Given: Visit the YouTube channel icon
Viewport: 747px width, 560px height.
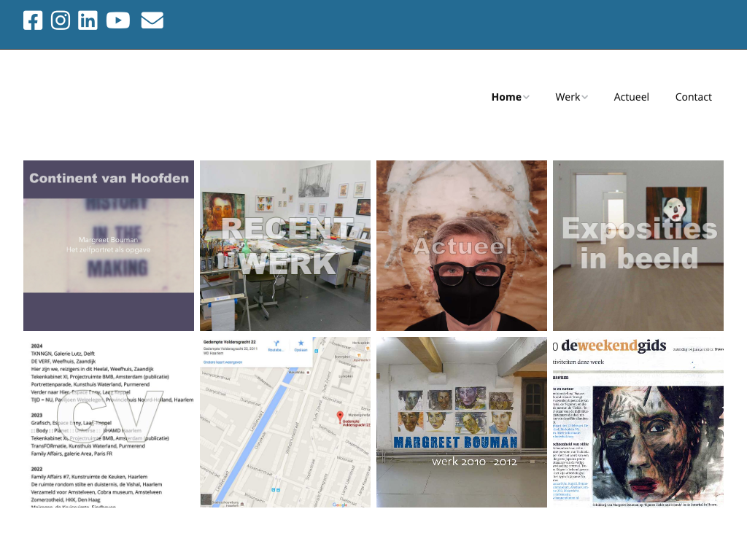Looking at the screenshot, I should [x=118, y=20].
